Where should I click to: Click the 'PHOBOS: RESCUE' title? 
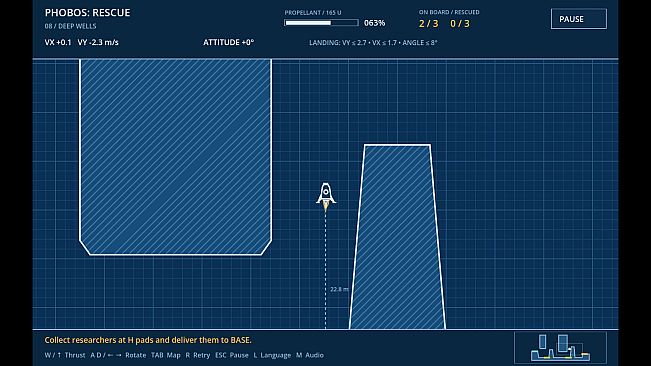point(87,13)
